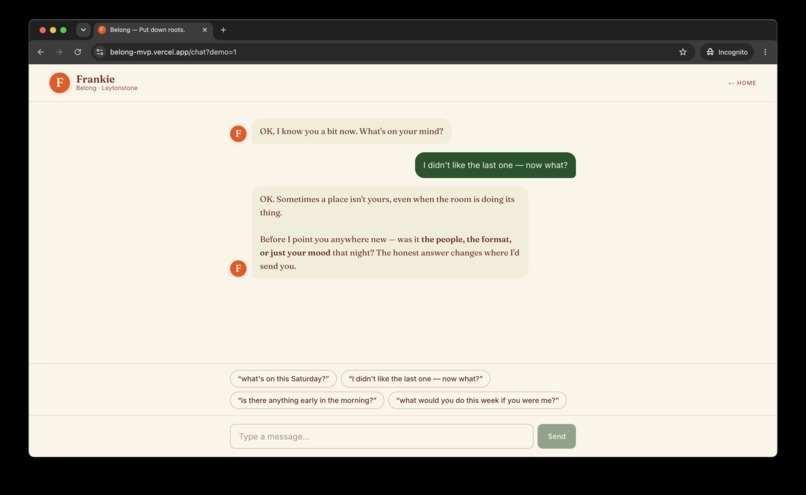Click the "What's on your mind?" message bubble
Image resolution: width=806 pixels, height=495 pixels.
352,131
